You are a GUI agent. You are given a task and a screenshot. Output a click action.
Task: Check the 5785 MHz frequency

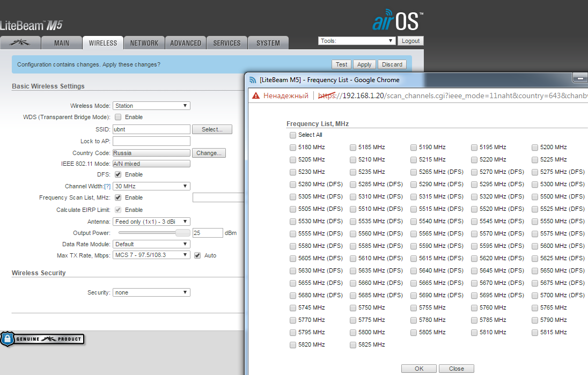tap(474, 320)
